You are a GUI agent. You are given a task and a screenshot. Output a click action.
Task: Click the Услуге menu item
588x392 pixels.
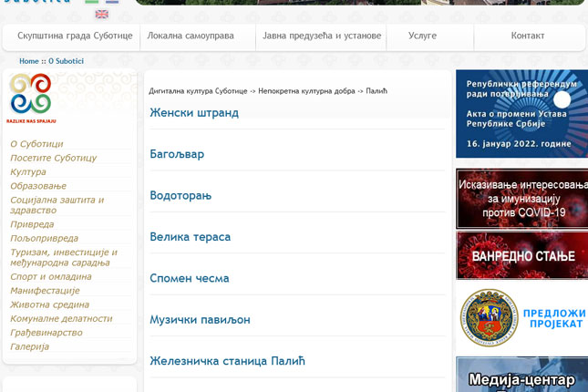[422, 36]
